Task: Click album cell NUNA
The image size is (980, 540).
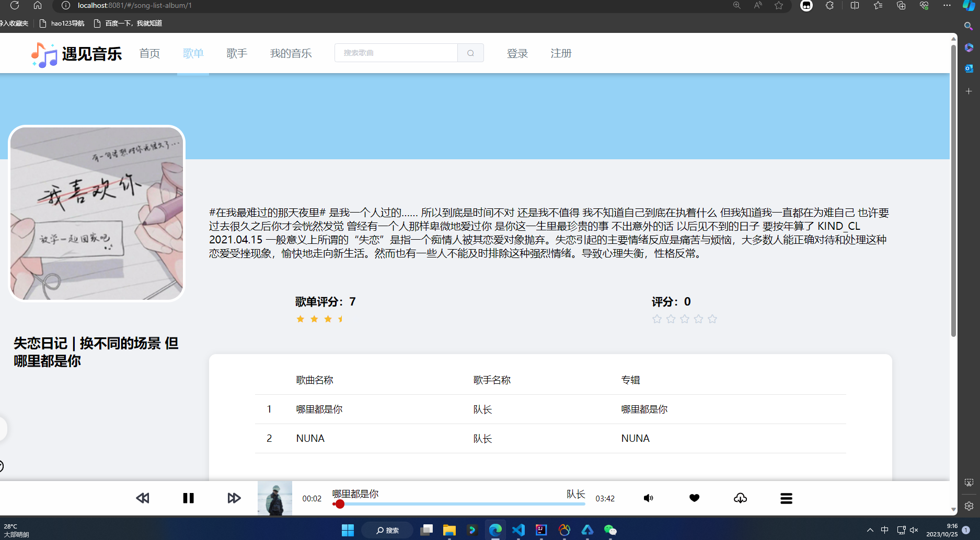Action: tap(635, 438)
